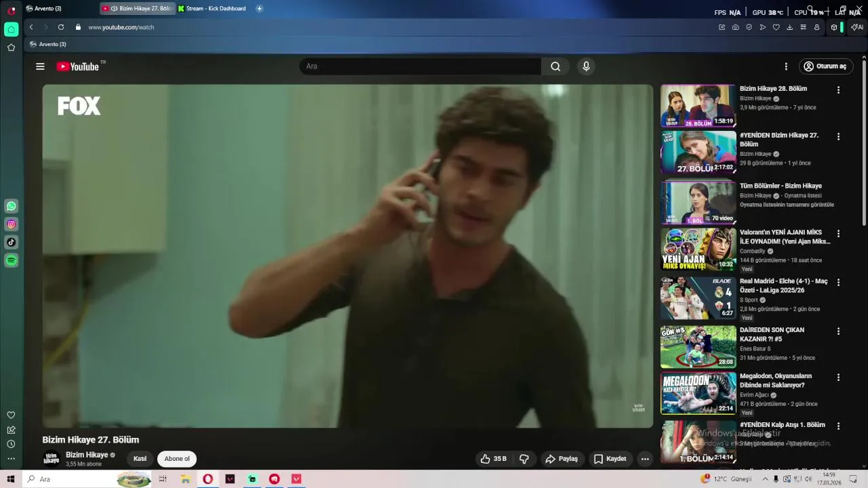
Task: Open more actions ellipsis below the video
Action: [645, 459]
